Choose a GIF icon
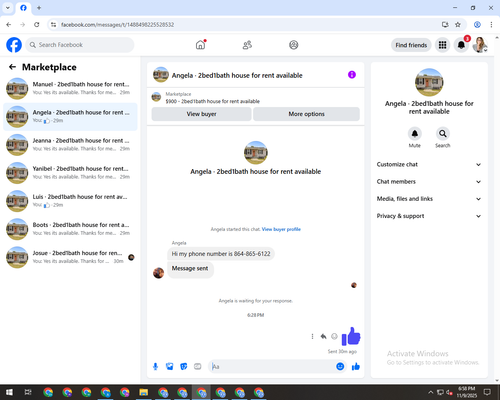Image resolution: width=500 pixels, height=400 pixels. pos(198,367)
